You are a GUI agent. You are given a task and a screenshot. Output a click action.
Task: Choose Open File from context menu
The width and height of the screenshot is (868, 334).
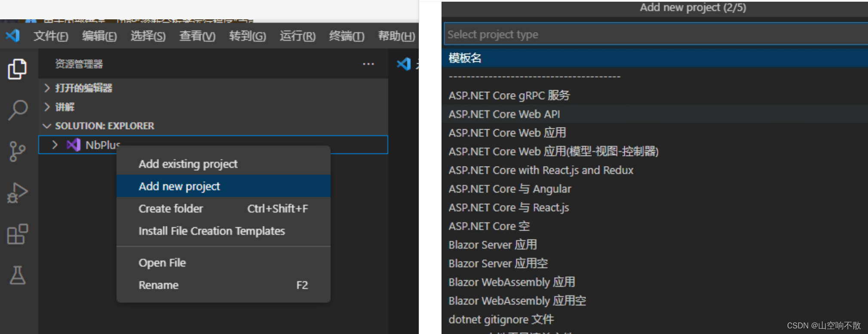(x=224, y=262)
